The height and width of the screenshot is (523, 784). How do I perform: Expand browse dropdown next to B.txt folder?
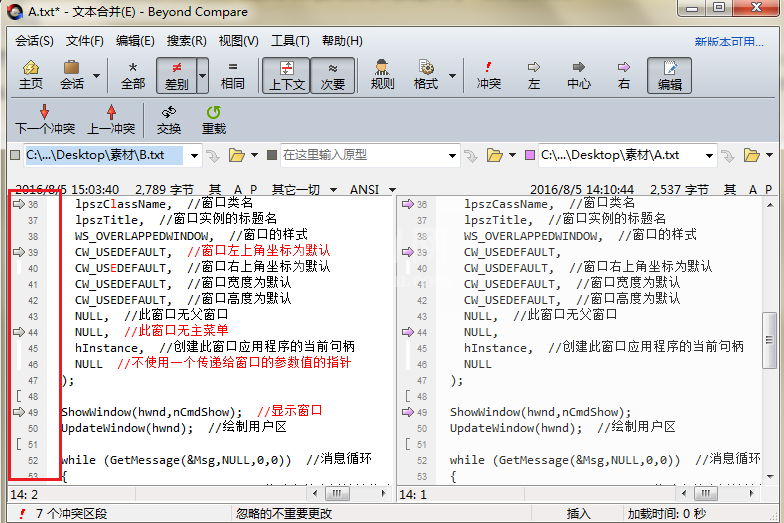pyautogui.click(x=254, y=156)
